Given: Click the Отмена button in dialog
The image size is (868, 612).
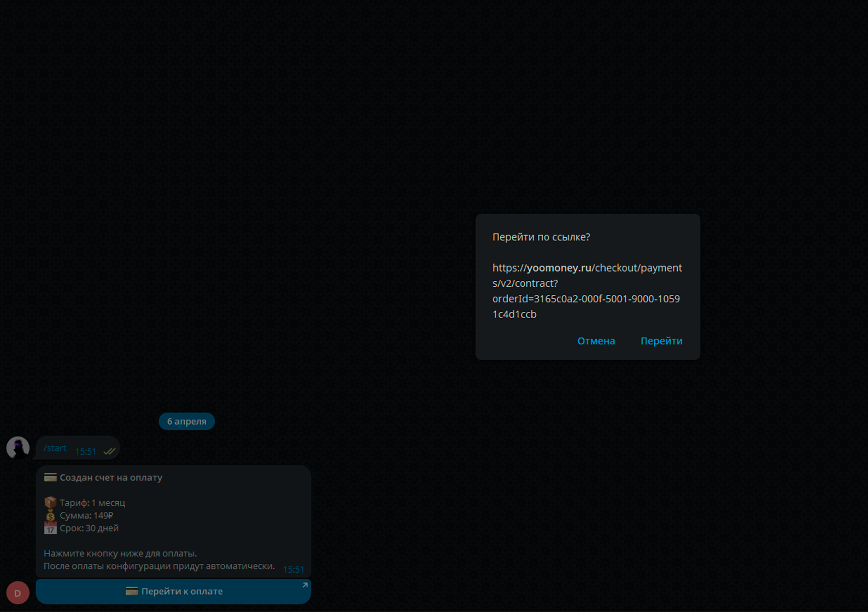Looking at the screenshot, I should (596, 341).
